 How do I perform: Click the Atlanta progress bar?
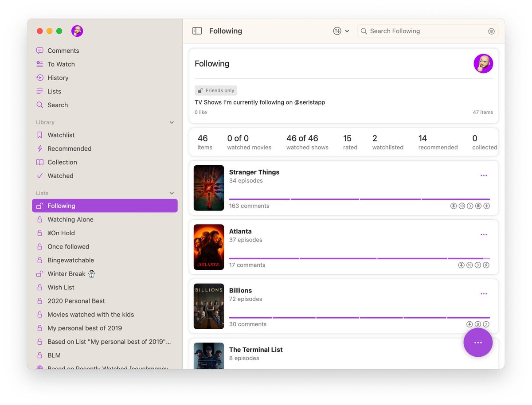coord(360,258)
